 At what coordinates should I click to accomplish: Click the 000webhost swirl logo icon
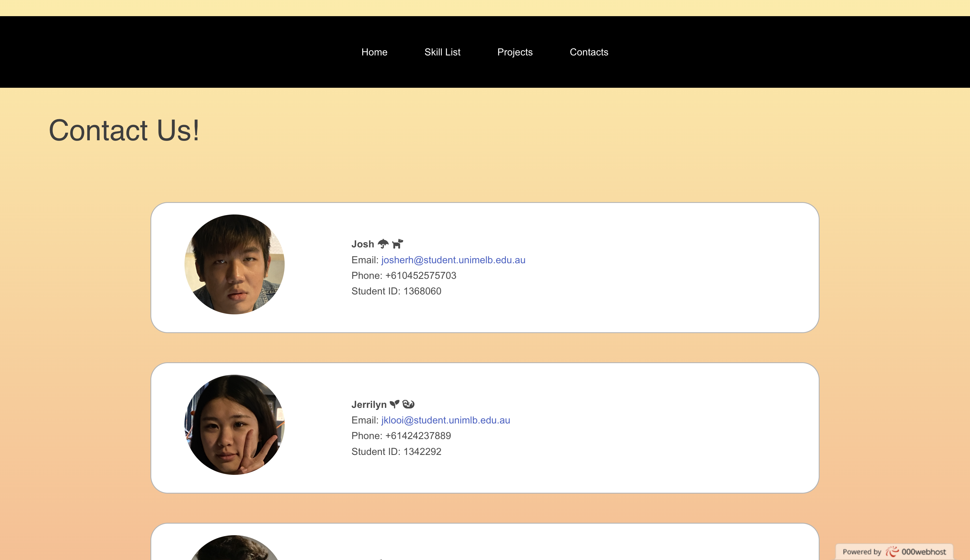[x=892, y=552]
